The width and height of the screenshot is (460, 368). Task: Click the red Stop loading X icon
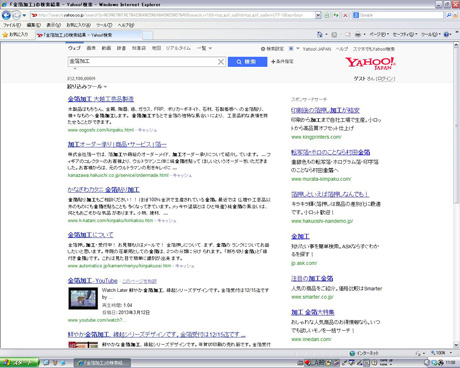click(x=345, y=15)
